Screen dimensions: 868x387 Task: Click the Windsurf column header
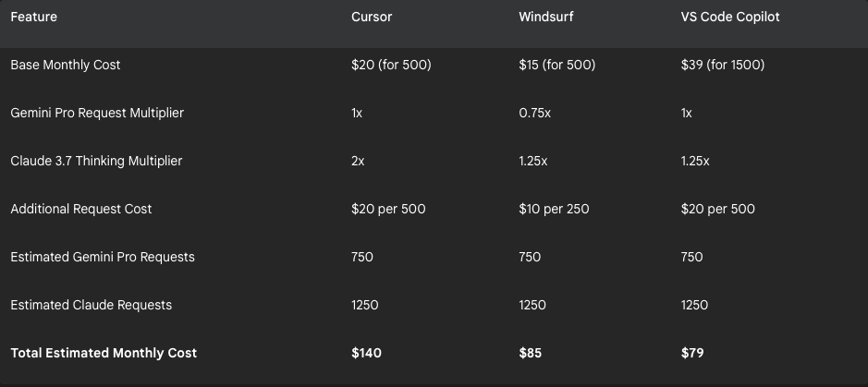click(545, 18)
